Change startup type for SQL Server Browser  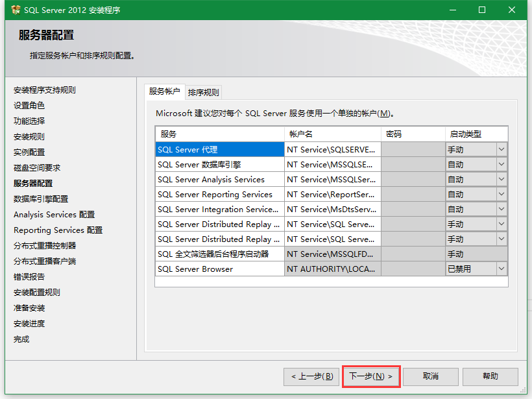click(501, 269)
